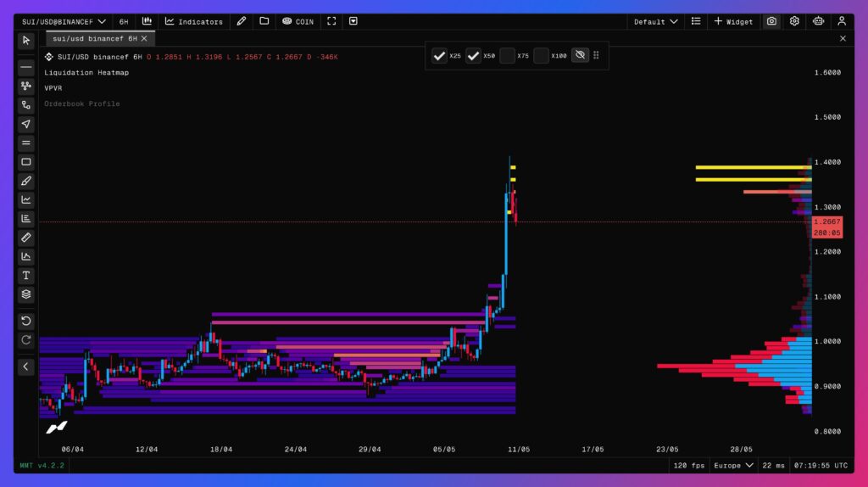The height and width of the screenshot is (487, 868).
Task: Enable the X100 leverage checkbox
Action: coord(542,55)
